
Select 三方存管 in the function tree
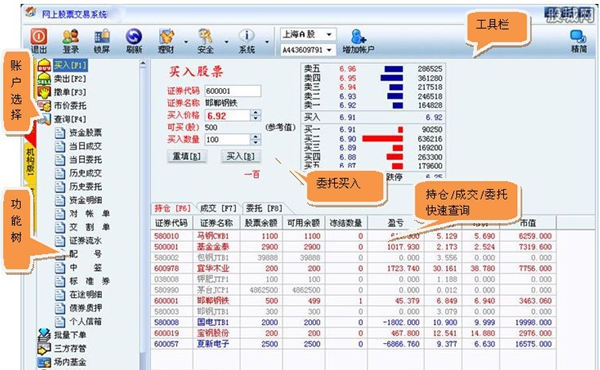70,348
